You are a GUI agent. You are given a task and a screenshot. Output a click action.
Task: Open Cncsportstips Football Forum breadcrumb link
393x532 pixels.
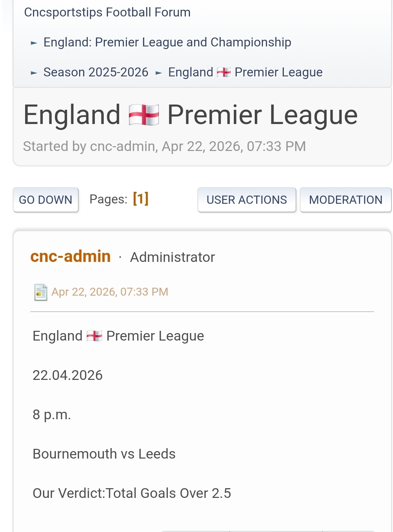pyautogui.click(x=107, y=12)
